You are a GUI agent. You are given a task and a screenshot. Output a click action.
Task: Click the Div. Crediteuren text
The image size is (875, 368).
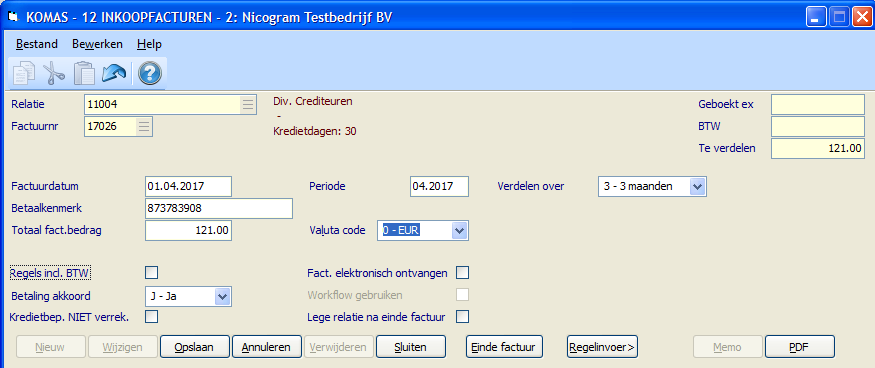313,102
